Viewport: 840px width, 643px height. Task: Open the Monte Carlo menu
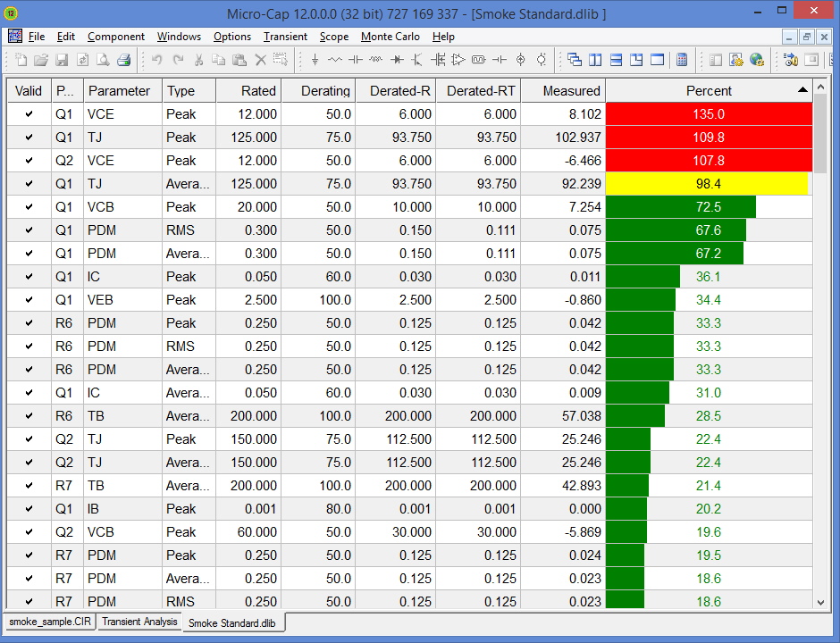click(390, 37)
